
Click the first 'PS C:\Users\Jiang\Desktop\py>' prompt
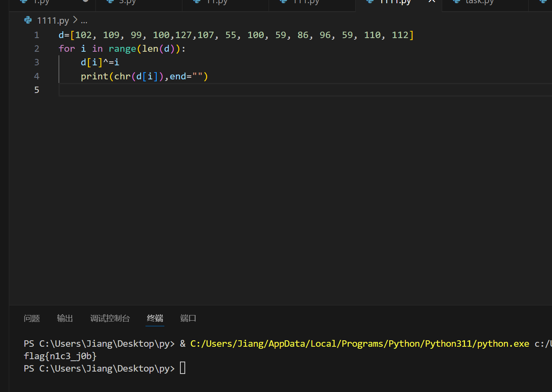click(99, 344)
